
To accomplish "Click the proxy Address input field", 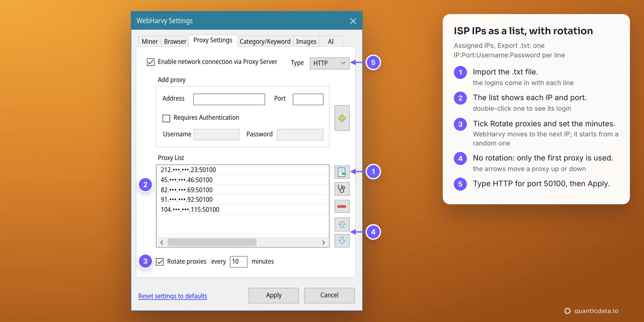I will tap(229, 99).
